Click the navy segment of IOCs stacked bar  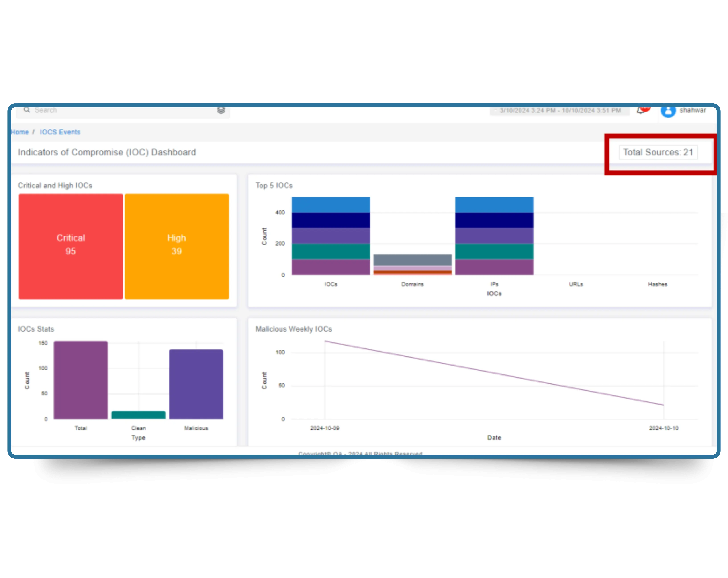(331, 220)
